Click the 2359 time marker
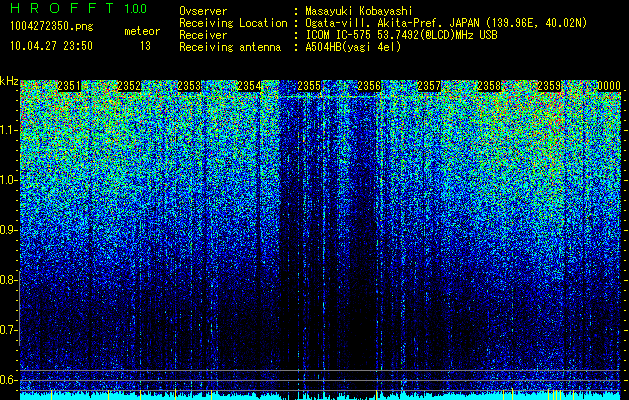This screenshot has height=400, width=629. tap(549, 86)
